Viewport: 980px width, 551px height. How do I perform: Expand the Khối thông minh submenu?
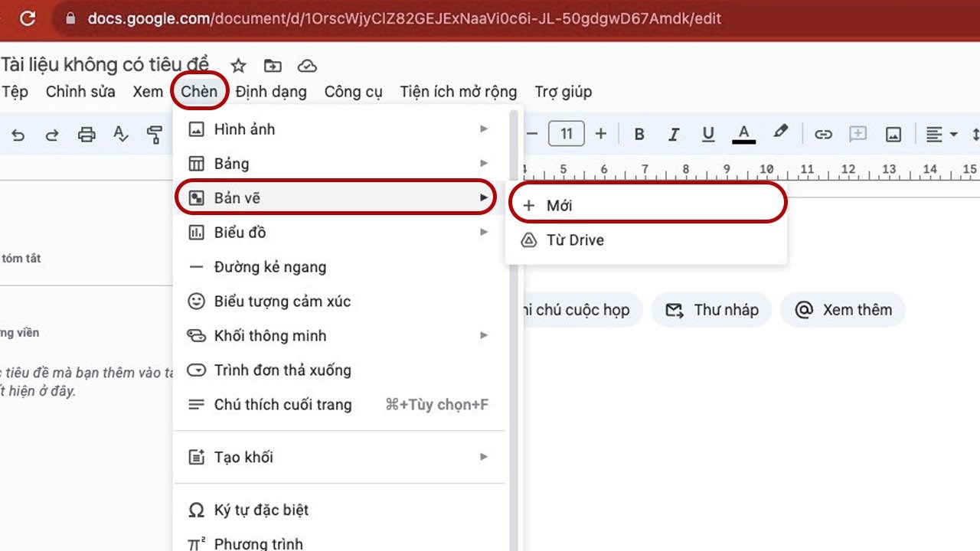[339, 336]
